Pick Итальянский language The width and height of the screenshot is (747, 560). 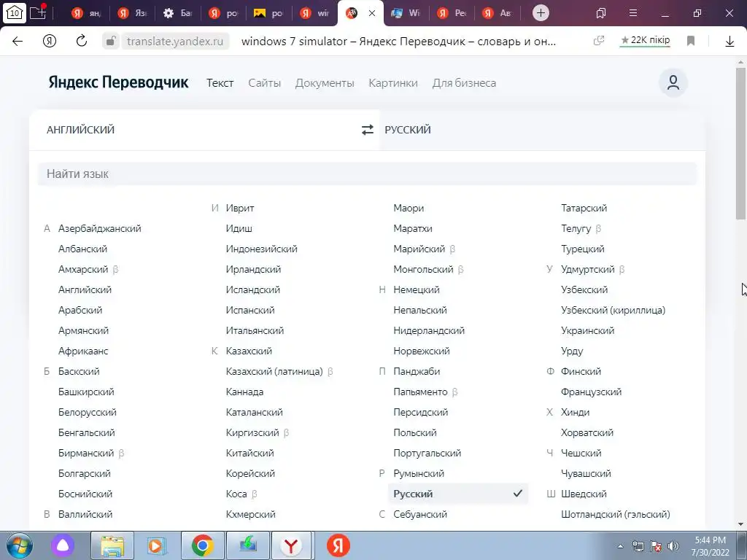[255, 330]
